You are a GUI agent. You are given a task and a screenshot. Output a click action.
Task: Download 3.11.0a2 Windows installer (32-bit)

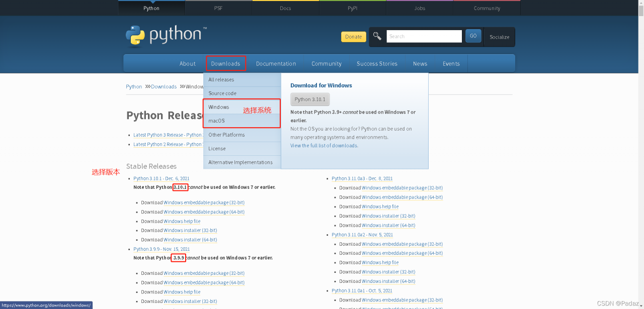coord(388,272)
